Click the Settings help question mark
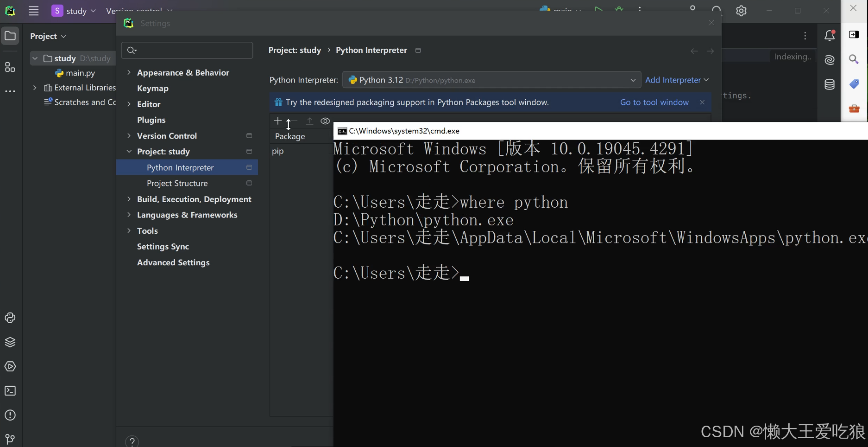 tap(132, 441)
